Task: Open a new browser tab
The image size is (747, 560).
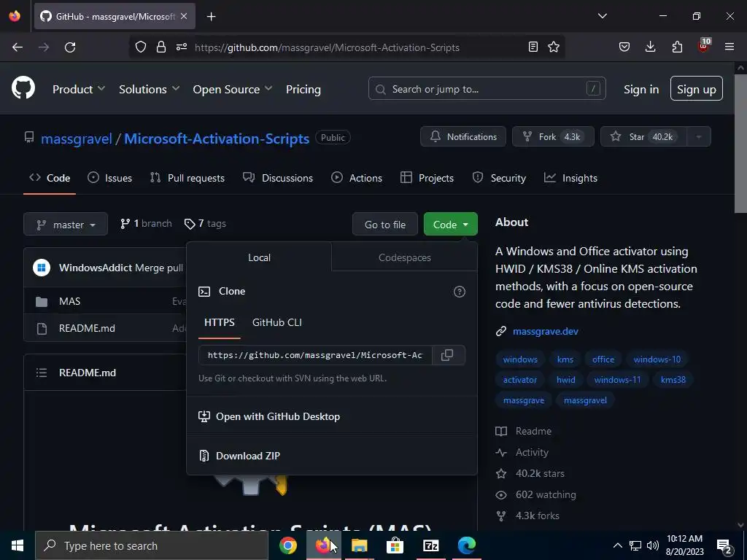Action: [x=211, y=17]
